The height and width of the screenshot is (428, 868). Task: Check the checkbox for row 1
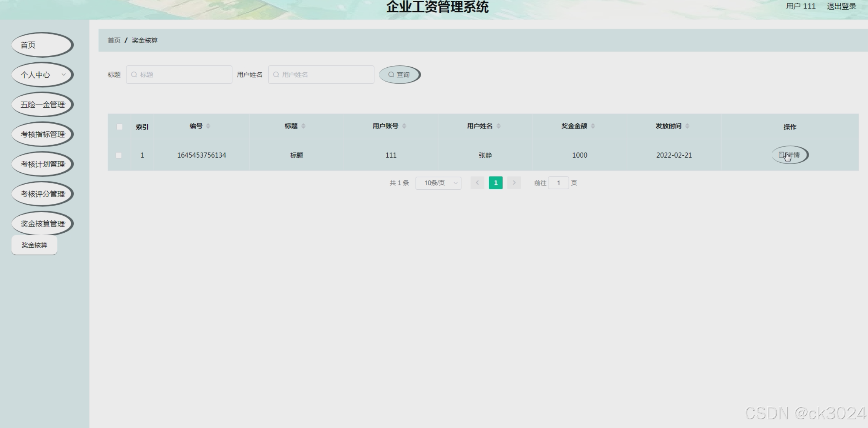119,155
